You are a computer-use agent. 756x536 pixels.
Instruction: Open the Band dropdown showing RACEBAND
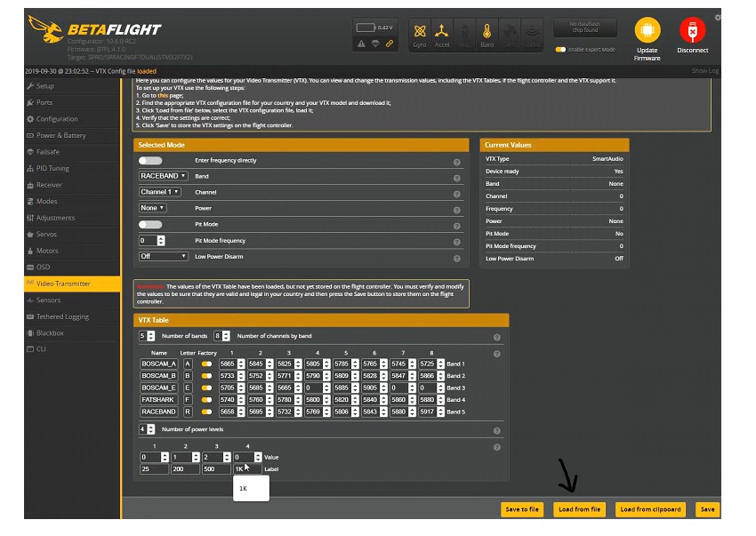coord(163,176)
